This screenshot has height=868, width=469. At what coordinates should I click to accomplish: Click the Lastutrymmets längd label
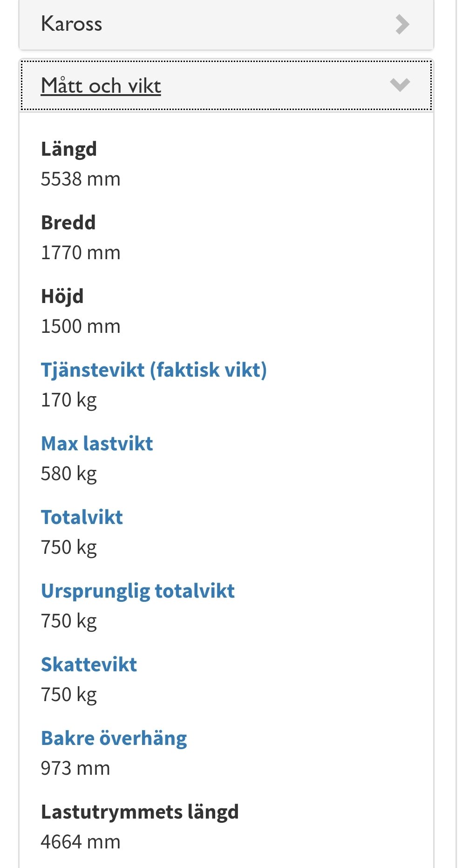pos(140,812)
